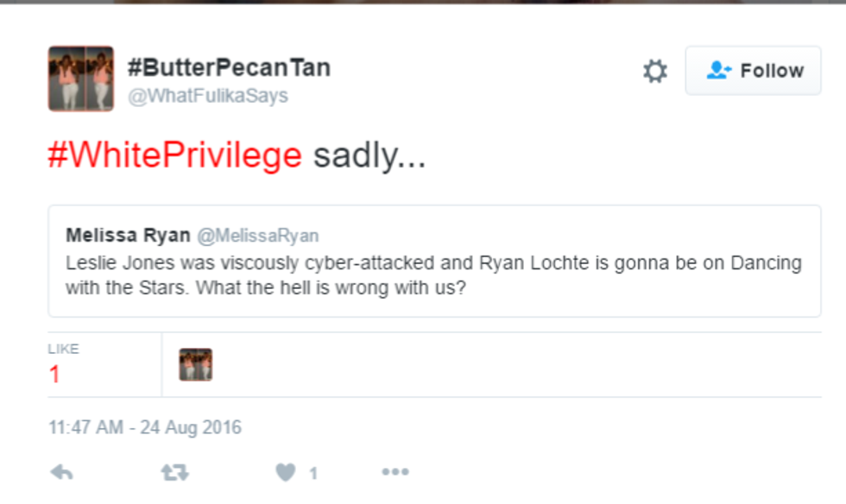Open the @WhatFulikaSays handle link
The width and height of the screenshot is (846, 504).
pyautogui.click(x=208, y=96)
